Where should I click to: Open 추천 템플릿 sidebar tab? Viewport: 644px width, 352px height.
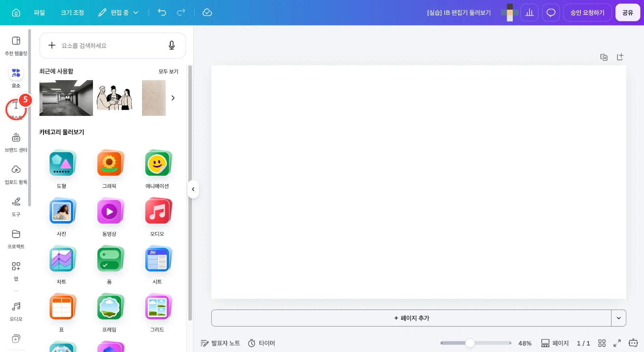[16, 46]
